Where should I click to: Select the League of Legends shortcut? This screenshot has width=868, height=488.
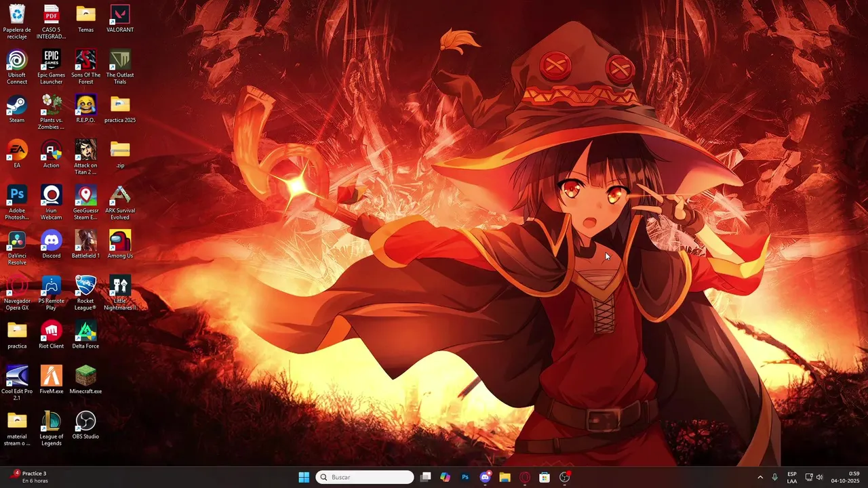[52, 428]
